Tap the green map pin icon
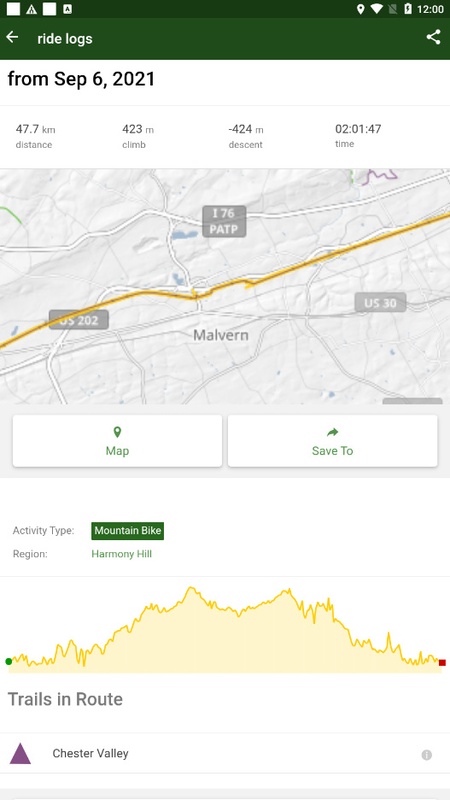The image size is (450, 800). tap(117, 433)
